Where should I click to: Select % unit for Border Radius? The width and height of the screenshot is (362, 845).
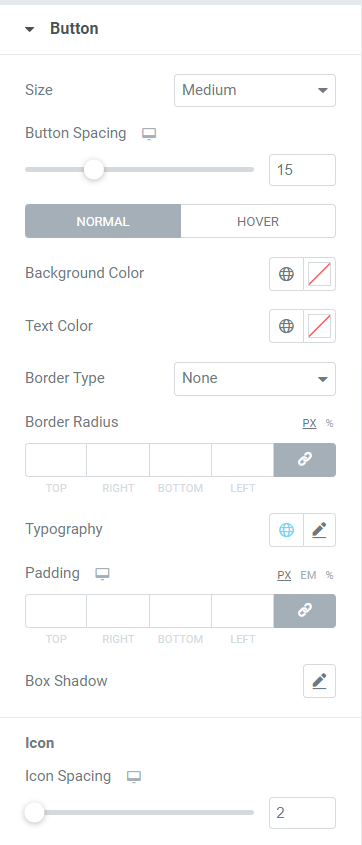click(330, 424)
